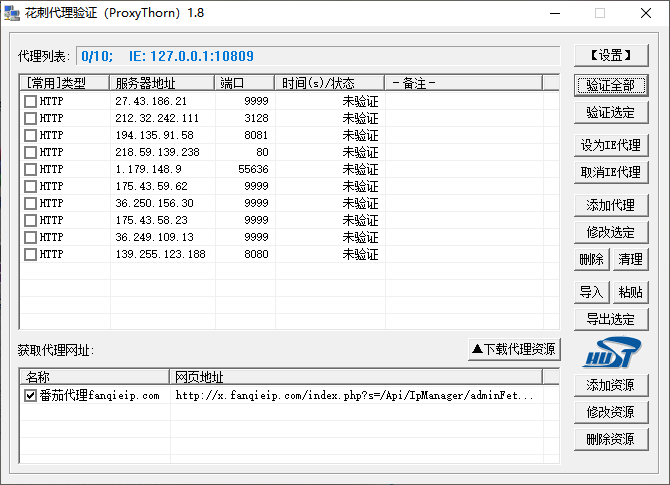Sort by the 端口 column header
The image size is (670, 485).
(244, 83)
